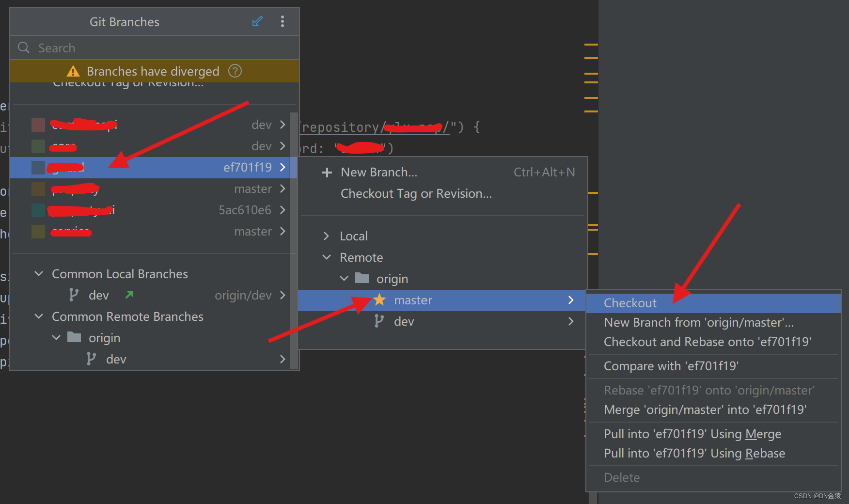Viewport: 849px width, 504px height.
Task: Open the submenu arrow of origin master
Action: 571,300
